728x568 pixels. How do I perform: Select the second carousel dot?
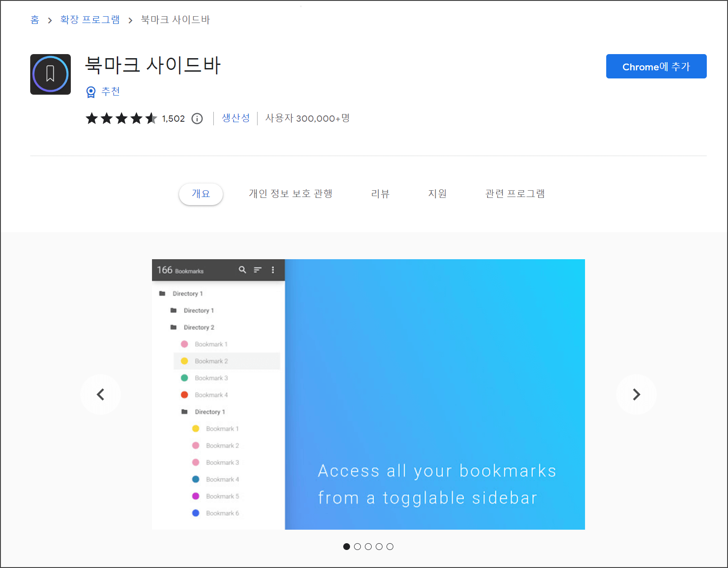coord(357,546)
